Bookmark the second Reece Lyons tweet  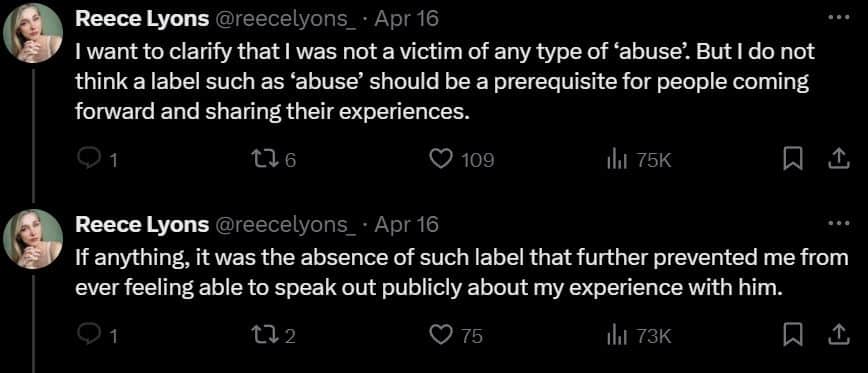click(793, 336)
